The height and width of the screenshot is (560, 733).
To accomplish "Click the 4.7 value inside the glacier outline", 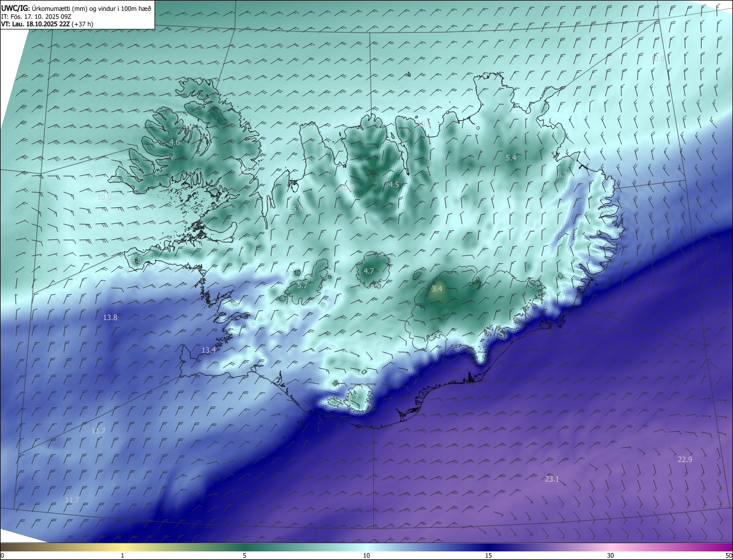I will [x=369, y=271].
